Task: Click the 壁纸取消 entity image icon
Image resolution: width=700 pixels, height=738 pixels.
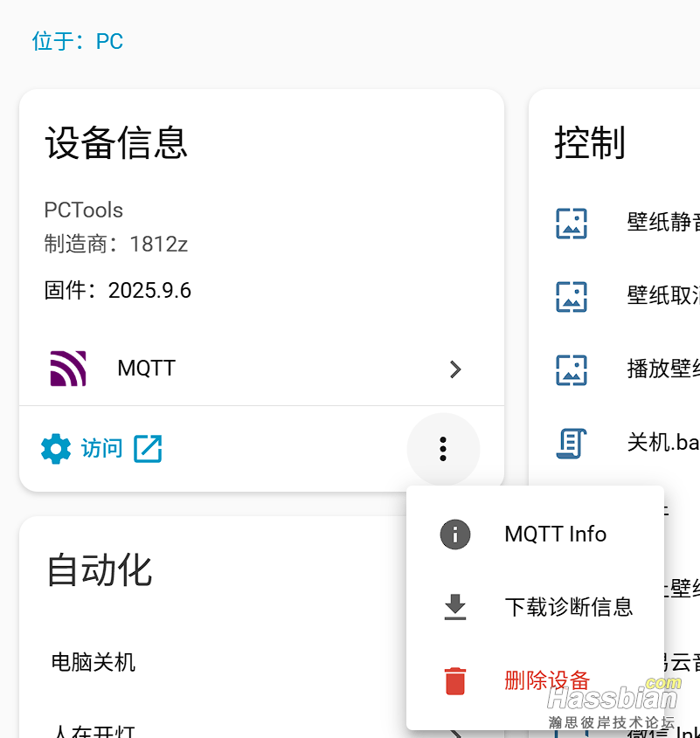Action: point(572,297)
